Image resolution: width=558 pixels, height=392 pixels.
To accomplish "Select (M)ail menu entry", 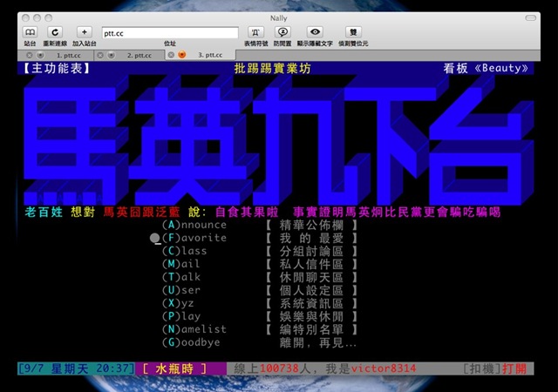I will coord(181,264).
